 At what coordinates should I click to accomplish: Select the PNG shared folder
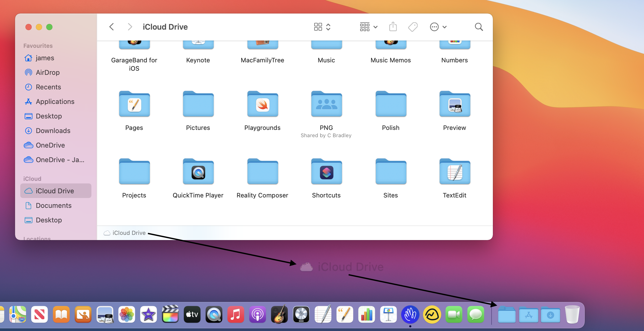(x=326, y=105)
